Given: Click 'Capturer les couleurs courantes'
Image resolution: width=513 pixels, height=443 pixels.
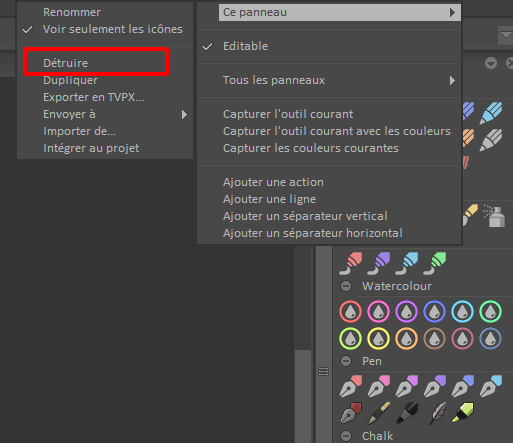Looking at the screenshot, I should tap(329, 148).
